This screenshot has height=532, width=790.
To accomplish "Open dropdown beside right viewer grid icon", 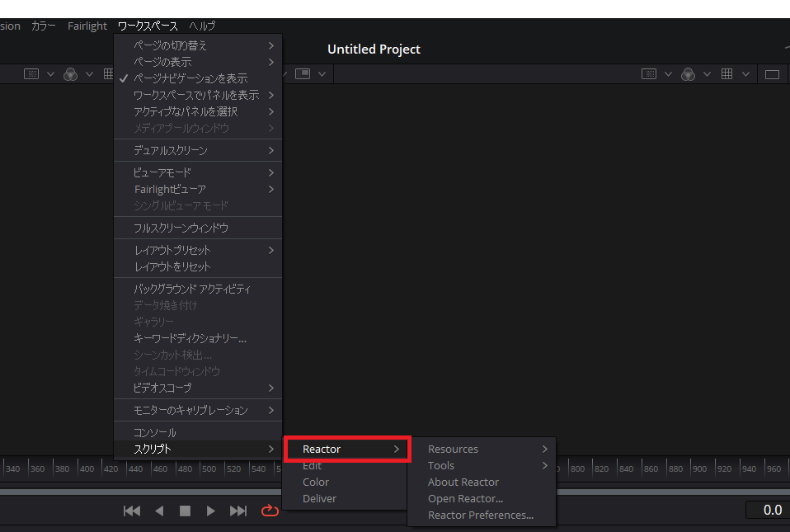I will pyautogui.click(x=745, y=74).
